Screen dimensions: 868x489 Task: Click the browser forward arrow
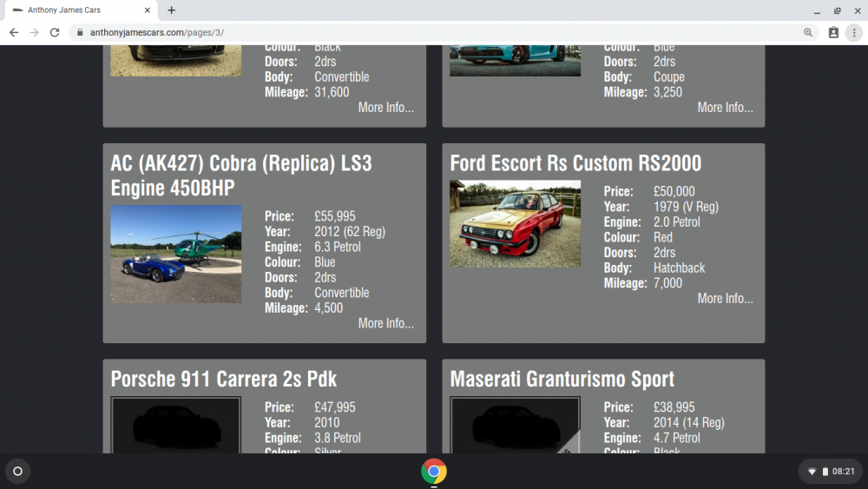[x=35, y=33]
